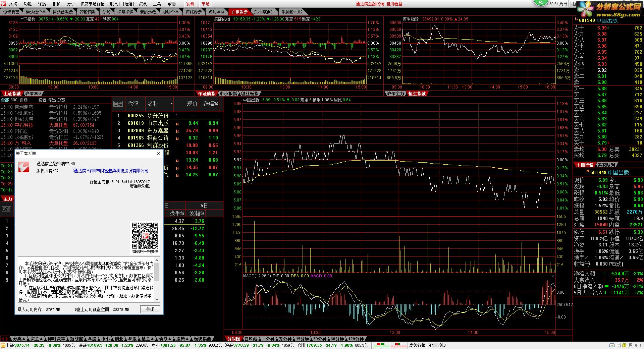Switch to the 通达信全景 tab
This screenshot has height=349, width=644.
[36, 12]
